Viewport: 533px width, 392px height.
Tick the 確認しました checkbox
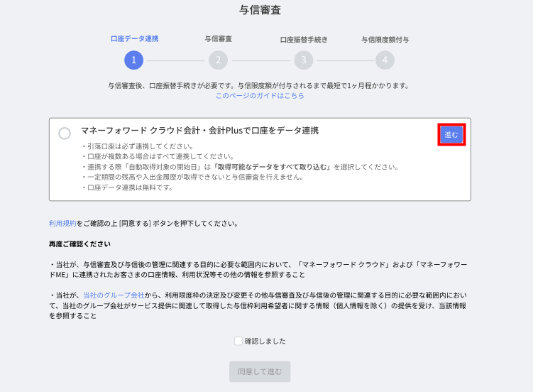pos(238,341)
